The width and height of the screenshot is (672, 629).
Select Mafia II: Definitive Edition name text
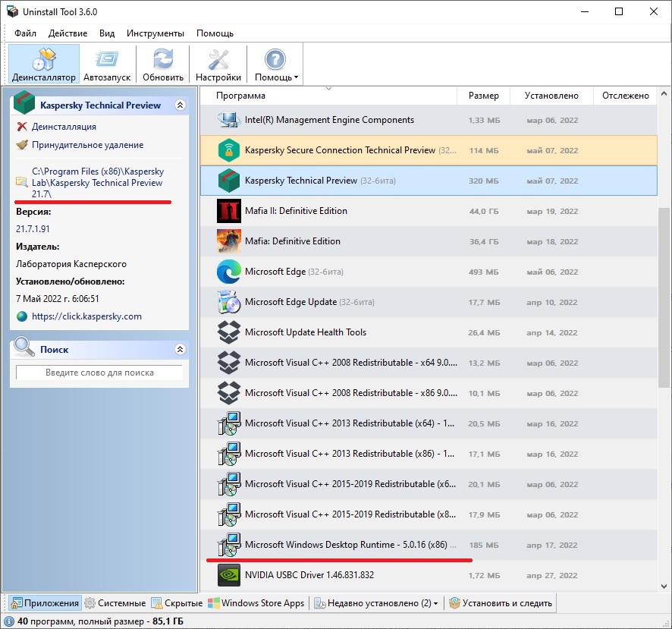[x=296, y=211]
